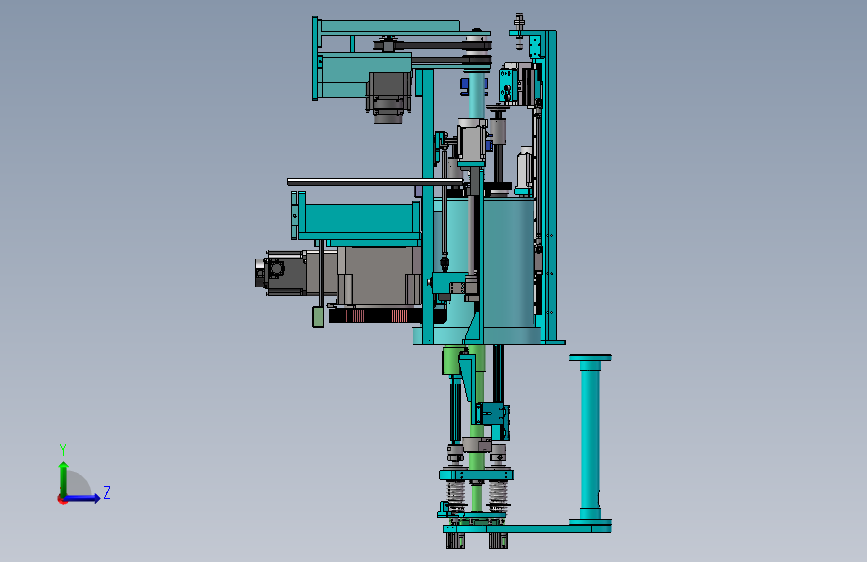Select the teal horizontal base plate at the bottom

click(527, 529)
